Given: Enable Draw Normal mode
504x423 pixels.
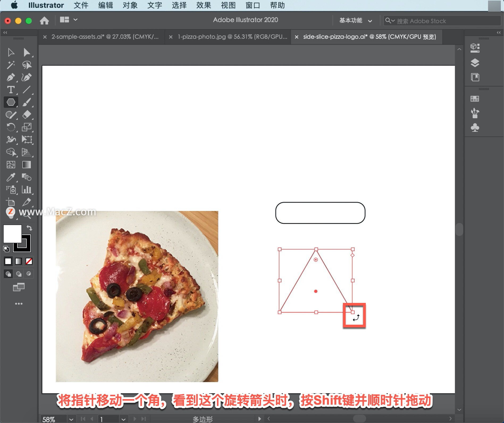Looking at the screenshot, I should point(8,274).
